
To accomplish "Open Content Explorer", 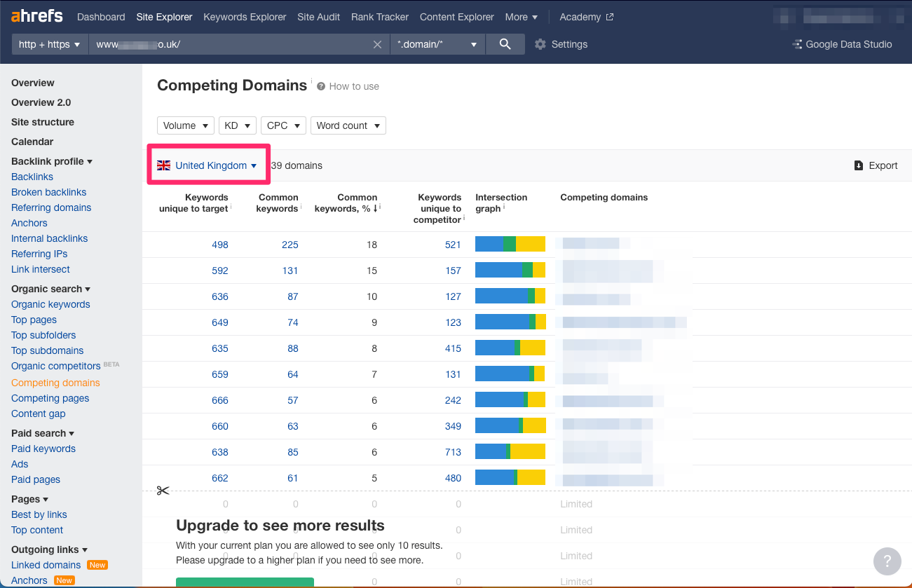I will (457, 17).
